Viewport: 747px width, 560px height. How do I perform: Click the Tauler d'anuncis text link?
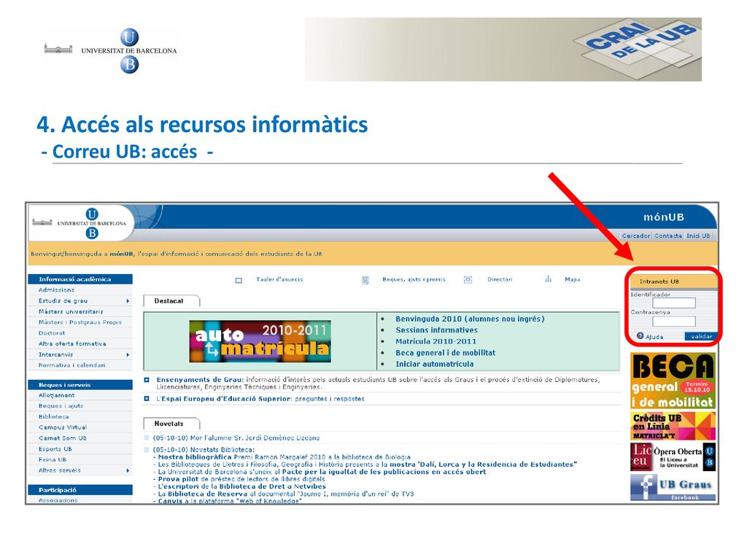[x=279, y=279]
